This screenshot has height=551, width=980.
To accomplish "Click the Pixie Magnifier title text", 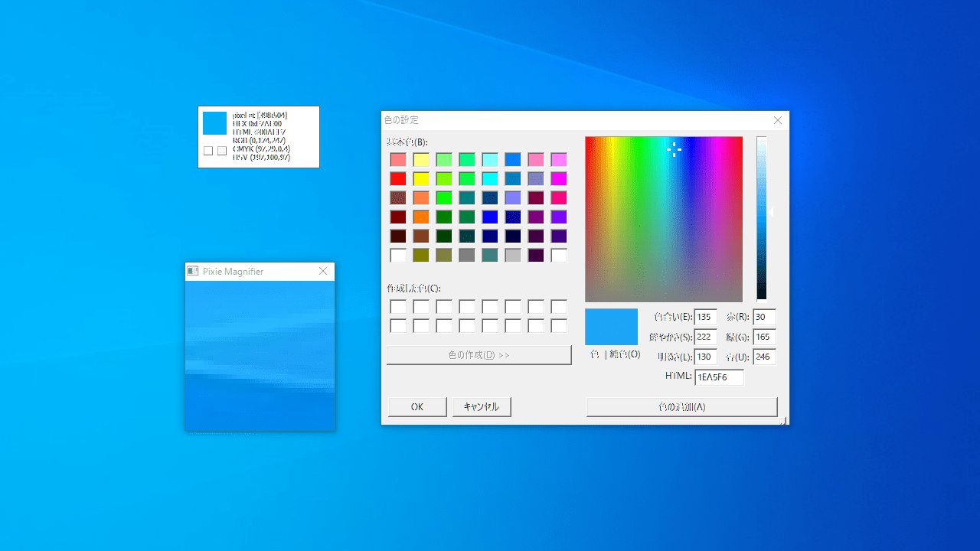I will pyautogui.click(x=234, y=272).
